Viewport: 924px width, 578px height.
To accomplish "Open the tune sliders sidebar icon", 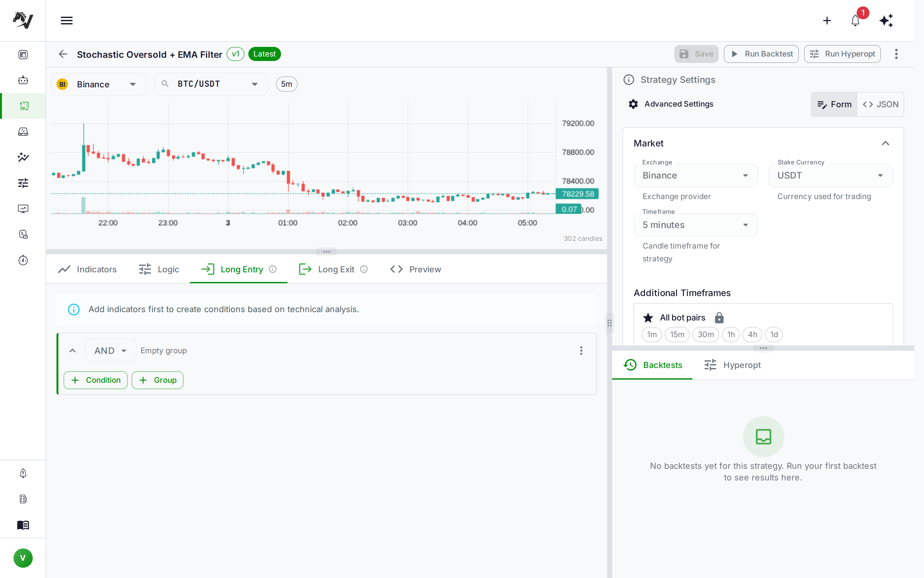I will 23,183.
